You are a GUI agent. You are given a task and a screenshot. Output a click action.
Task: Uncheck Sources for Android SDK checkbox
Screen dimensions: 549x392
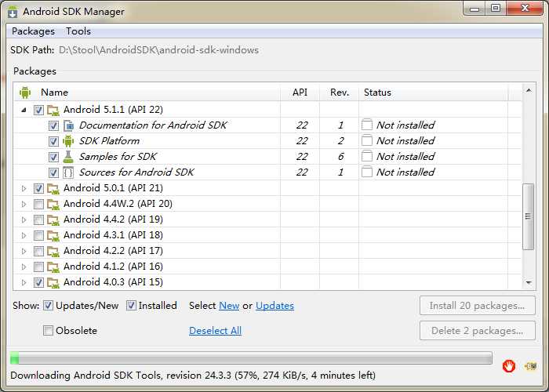(x=53, y=172)
